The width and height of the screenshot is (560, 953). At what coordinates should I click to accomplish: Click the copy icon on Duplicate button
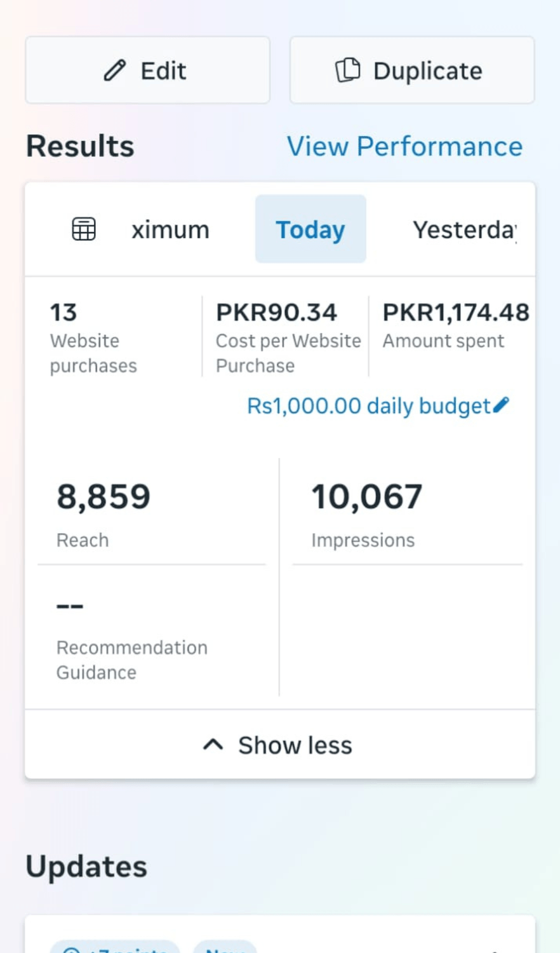coord(347,70)
